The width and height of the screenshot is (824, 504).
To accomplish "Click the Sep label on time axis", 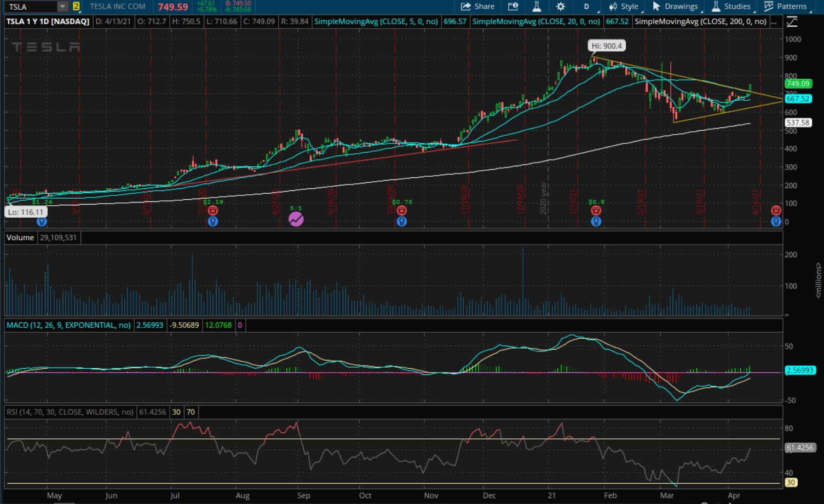I will coord(303,495).
